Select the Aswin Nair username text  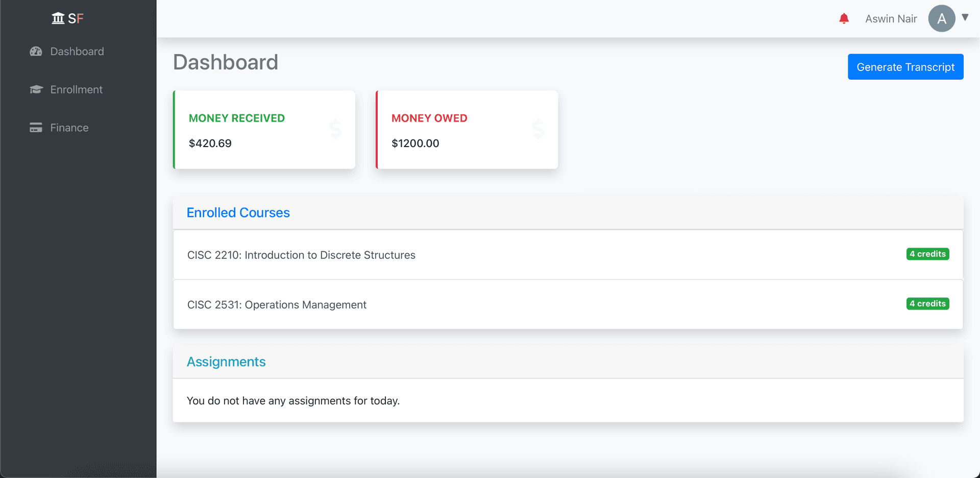point(891,19)
